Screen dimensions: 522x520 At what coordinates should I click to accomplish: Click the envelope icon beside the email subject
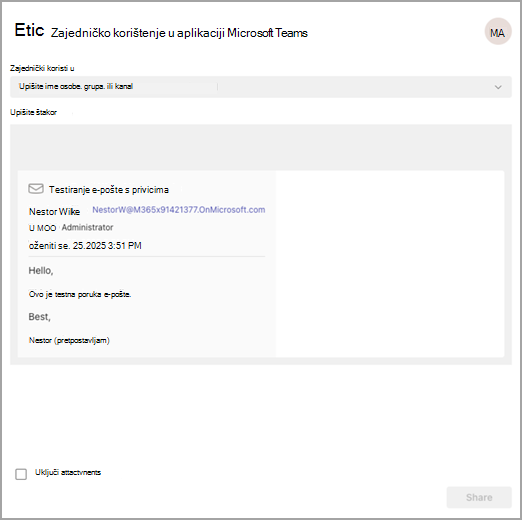point(36,189)
